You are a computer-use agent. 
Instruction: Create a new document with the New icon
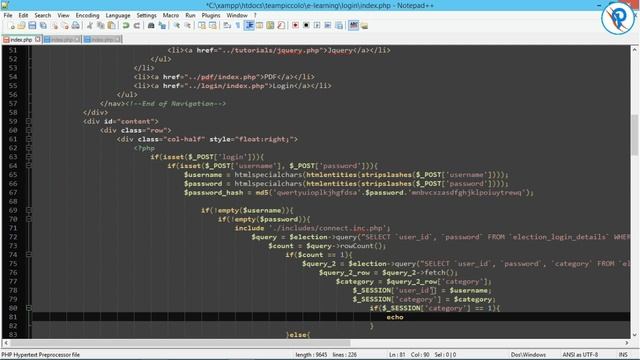[x=11, y=25]
